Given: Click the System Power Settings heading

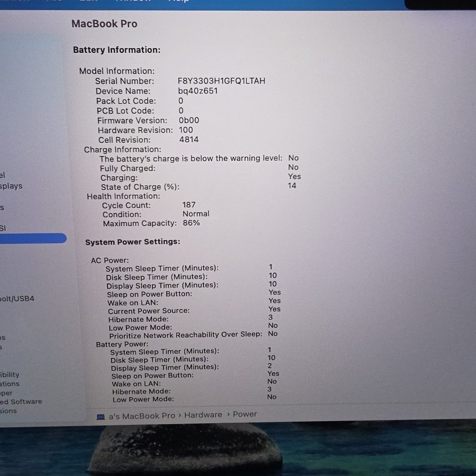Looking at the screenshot, I should (x=132, y=242).
